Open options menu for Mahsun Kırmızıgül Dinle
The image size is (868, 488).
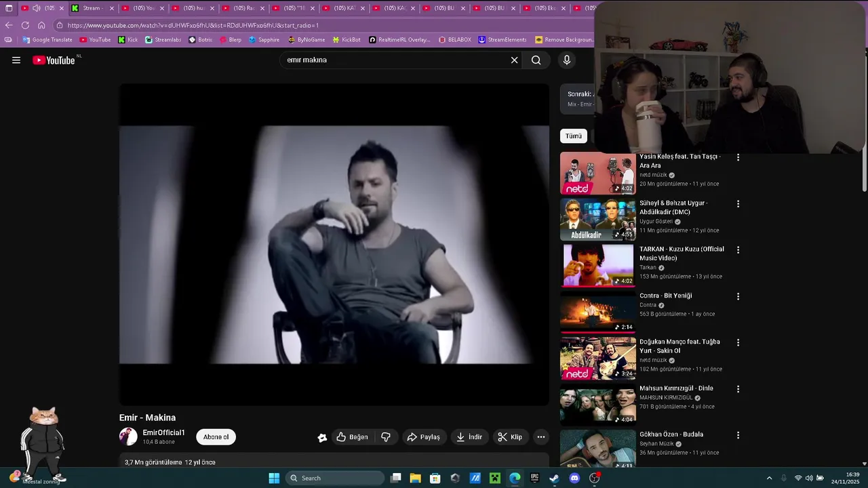738,389
